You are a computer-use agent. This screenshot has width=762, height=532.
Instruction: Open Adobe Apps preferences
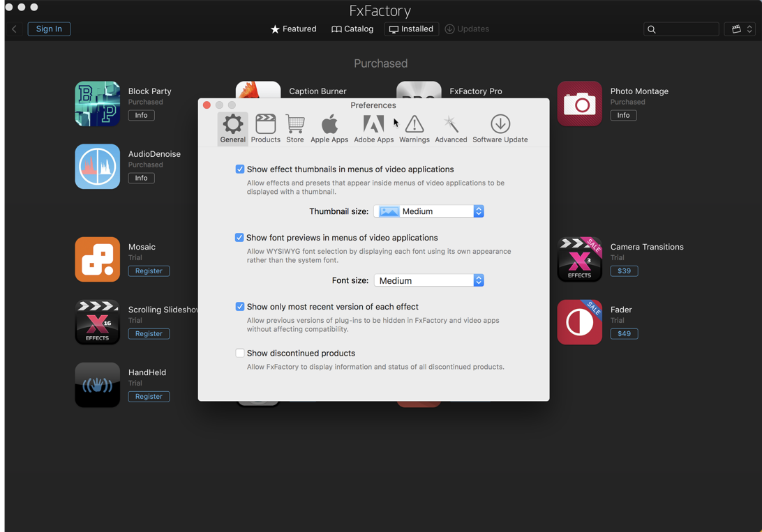(x=374, y=129)
